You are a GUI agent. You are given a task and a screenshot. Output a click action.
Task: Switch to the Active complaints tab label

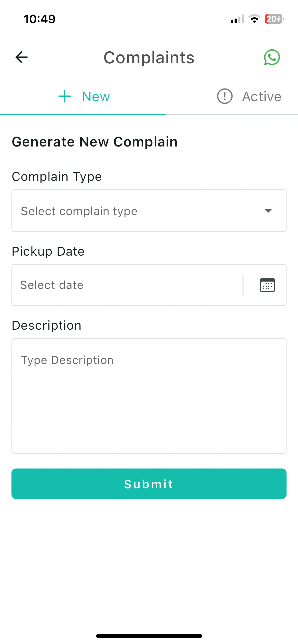262,97
